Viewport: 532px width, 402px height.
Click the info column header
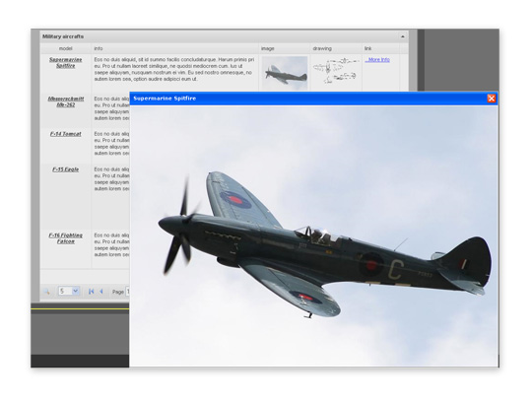[x=174, y=48]
